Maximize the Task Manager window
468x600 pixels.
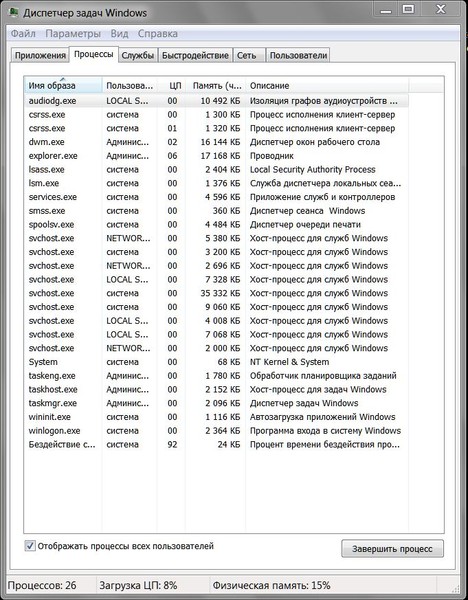(408, 10)
